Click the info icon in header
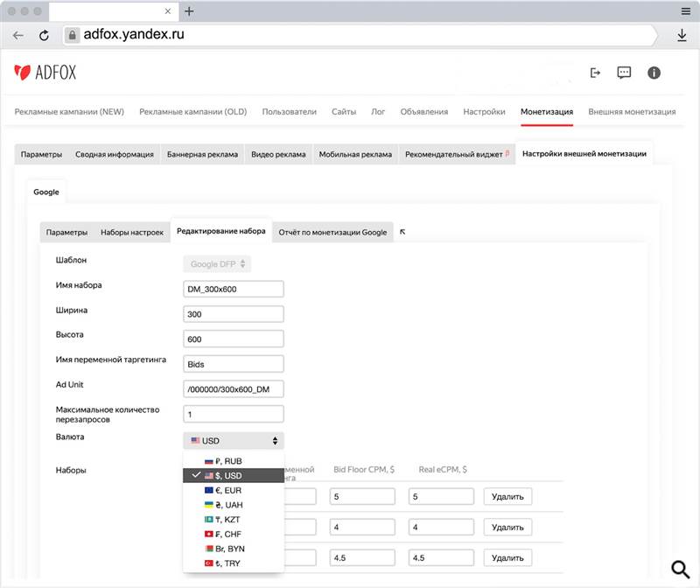The image size is (700, 588). coord(653,73)
